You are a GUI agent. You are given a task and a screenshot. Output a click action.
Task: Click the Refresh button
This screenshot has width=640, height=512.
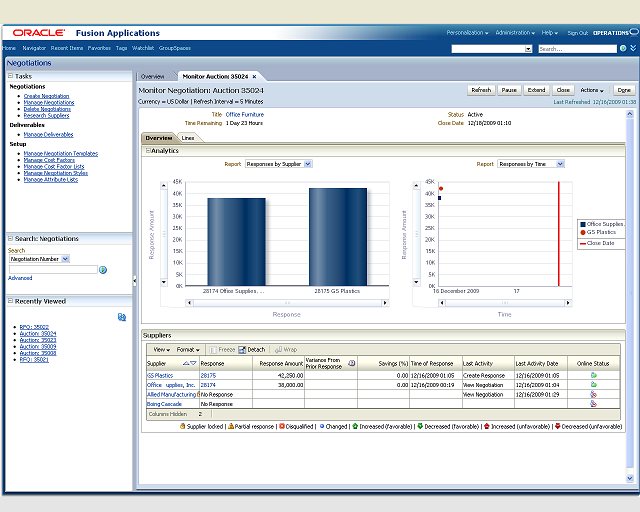(x=481, y=90)
